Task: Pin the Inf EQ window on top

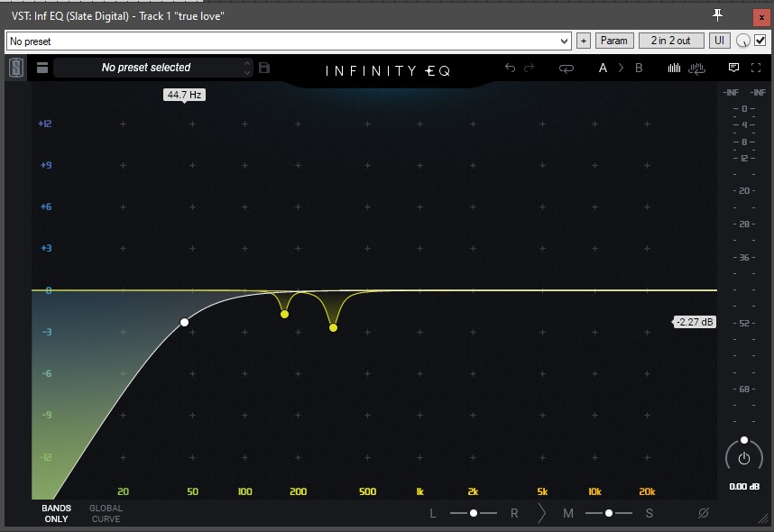Action: pyautogui.click(x=717, y=15)
